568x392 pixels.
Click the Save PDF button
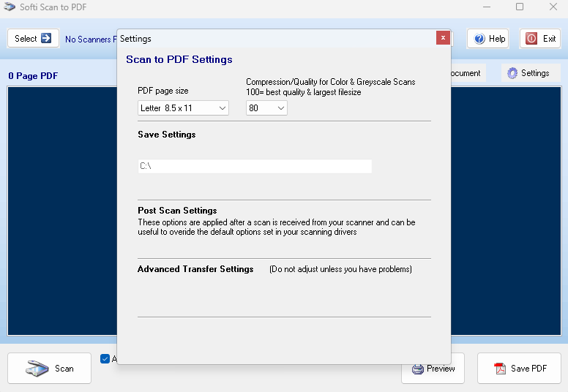point(519,368)
